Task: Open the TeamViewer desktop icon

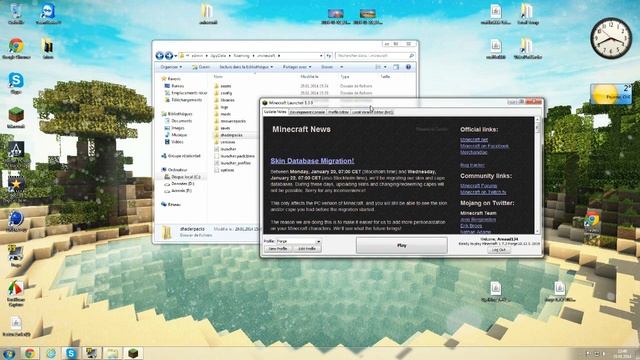Action: pyautogui.click(x=48, y=14)
